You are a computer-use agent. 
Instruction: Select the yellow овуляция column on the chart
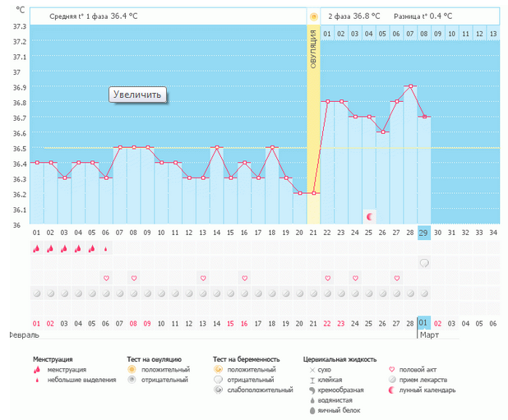[x=313, y=132]
